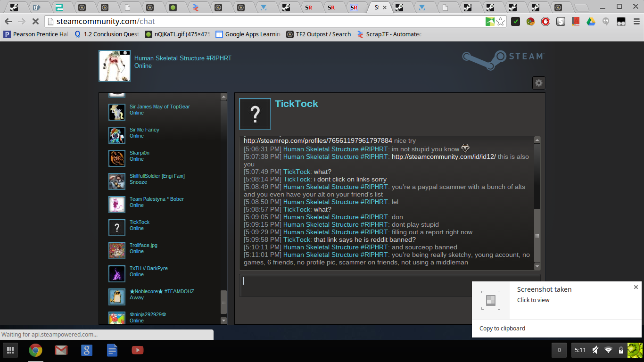Click Copy to clipboard in notification
Screen dimensions: 644x362
(x=502, y=328)
